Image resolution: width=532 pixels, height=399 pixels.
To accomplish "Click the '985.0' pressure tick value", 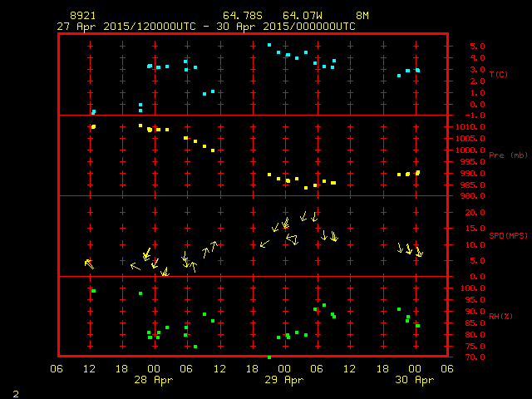I will [x=472, y=185].
